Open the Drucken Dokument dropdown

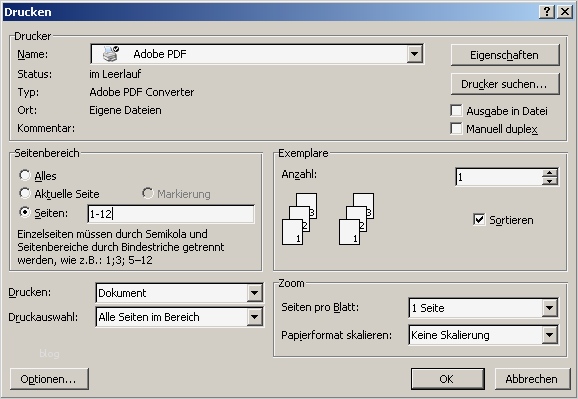pos(254,293)
